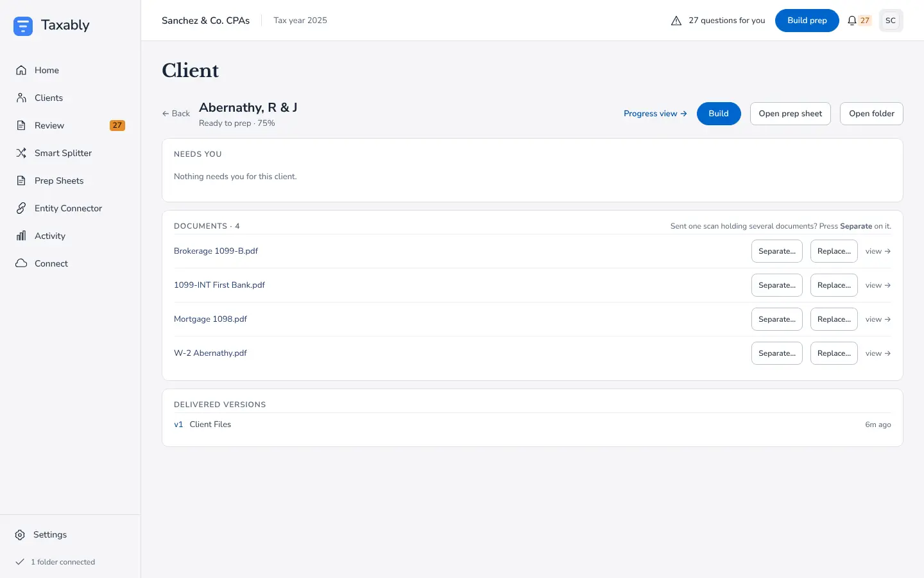This screenshot has height=578, width=924.
Task: Click Open prep sheet button
Action: [791, 114]
